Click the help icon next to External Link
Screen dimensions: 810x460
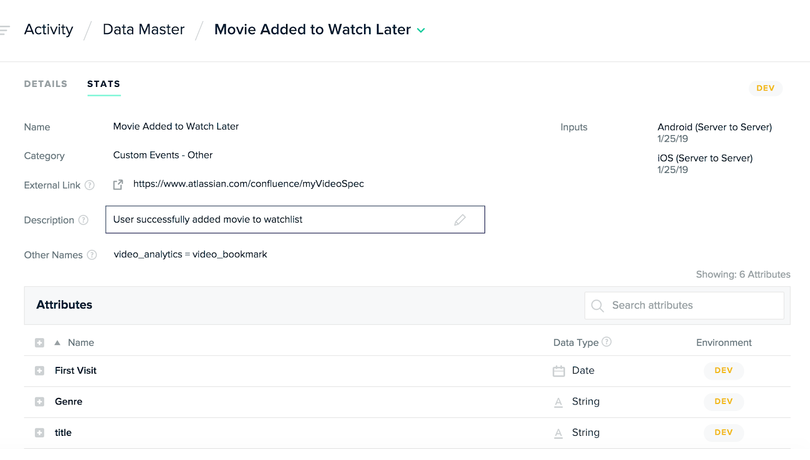[x=89, y=185]
